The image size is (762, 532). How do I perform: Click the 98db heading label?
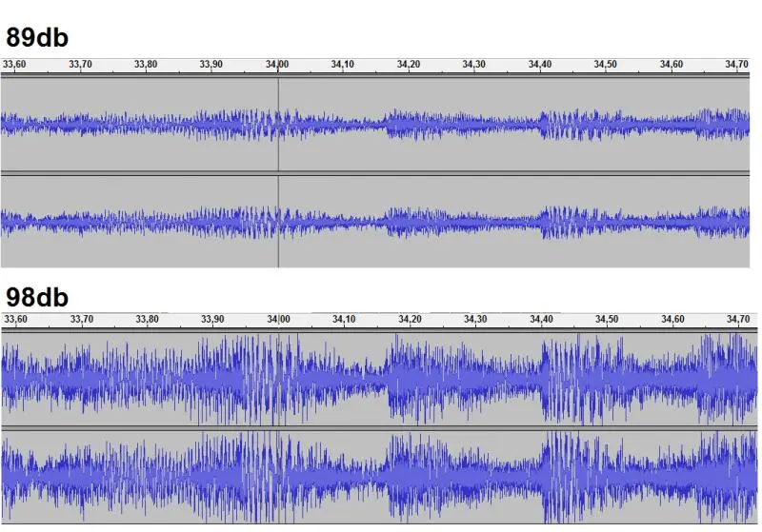[x=37, y=297]
